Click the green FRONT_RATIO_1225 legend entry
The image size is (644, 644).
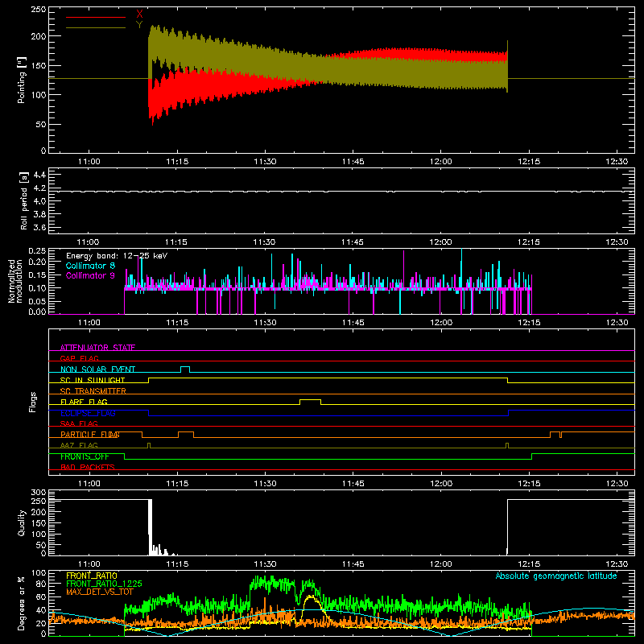tap(104, 584)
